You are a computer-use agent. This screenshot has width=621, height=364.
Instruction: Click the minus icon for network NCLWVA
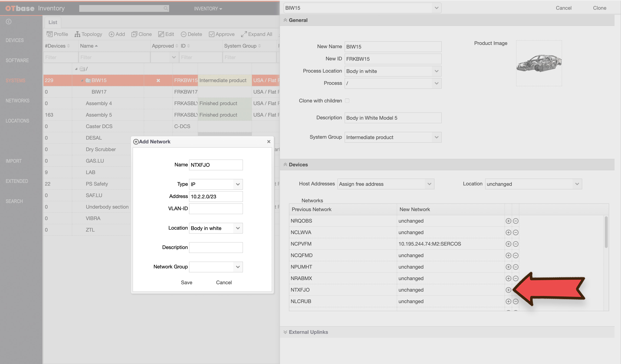[x=516, y=232]
